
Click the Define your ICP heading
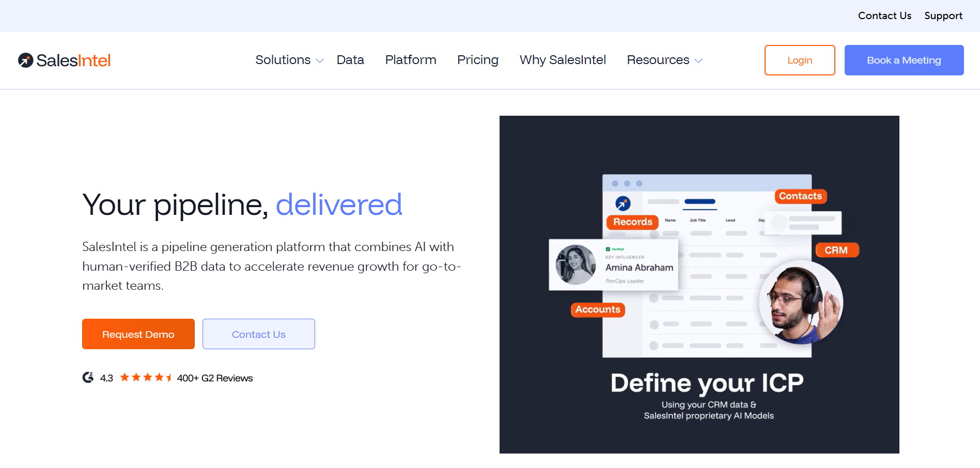click(x=707, y=383)
